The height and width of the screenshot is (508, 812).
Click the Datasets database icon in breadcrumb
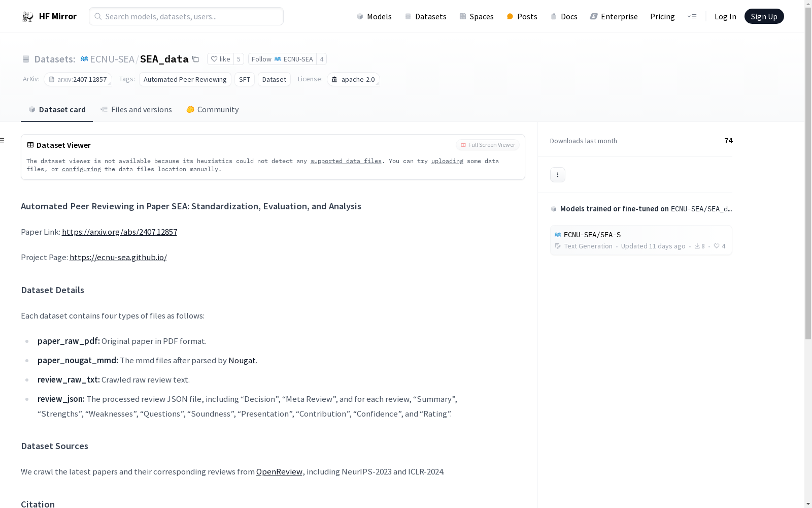coord(26,59)
